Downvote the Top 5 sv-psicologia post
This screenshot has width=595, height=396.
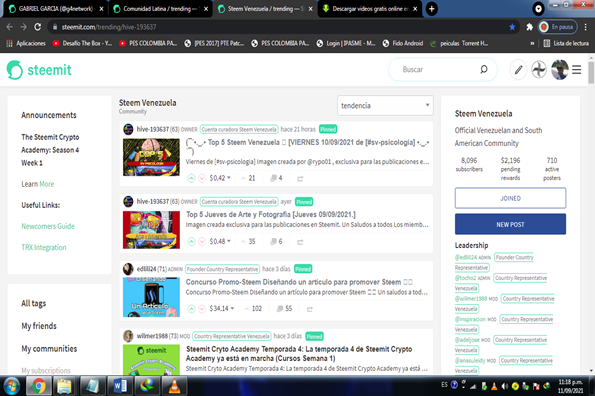click(x=202, y=178)
